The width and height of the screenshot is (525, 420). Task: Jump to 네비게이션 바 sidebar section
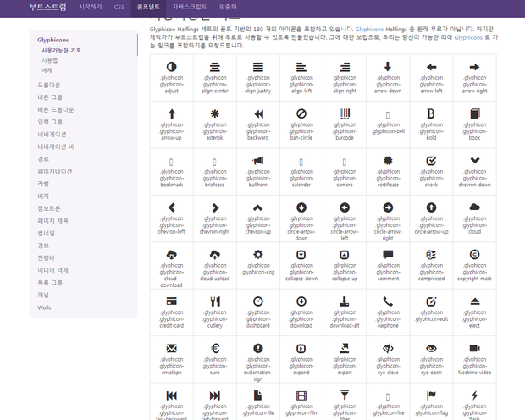56,146
